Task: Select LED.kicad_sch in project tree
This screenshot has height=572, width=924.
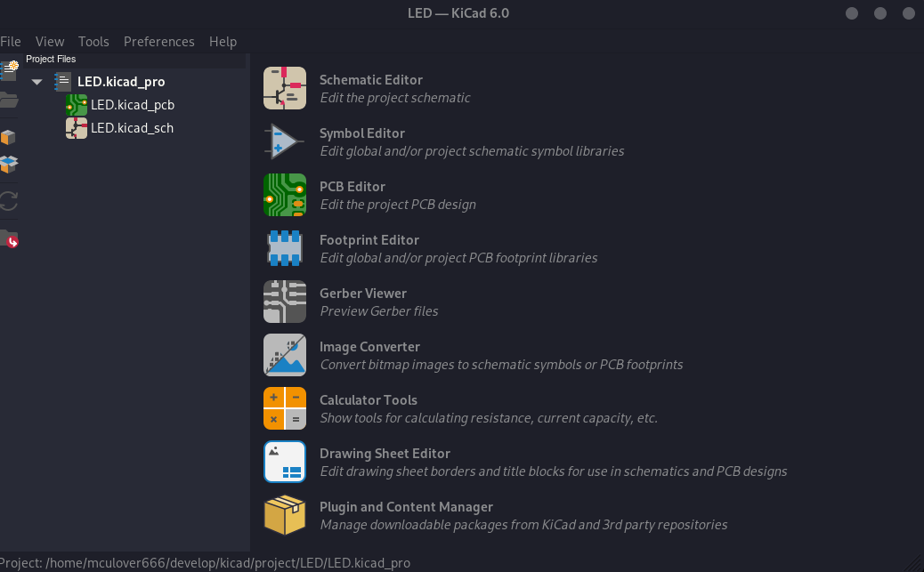Action: pos(132,128)
